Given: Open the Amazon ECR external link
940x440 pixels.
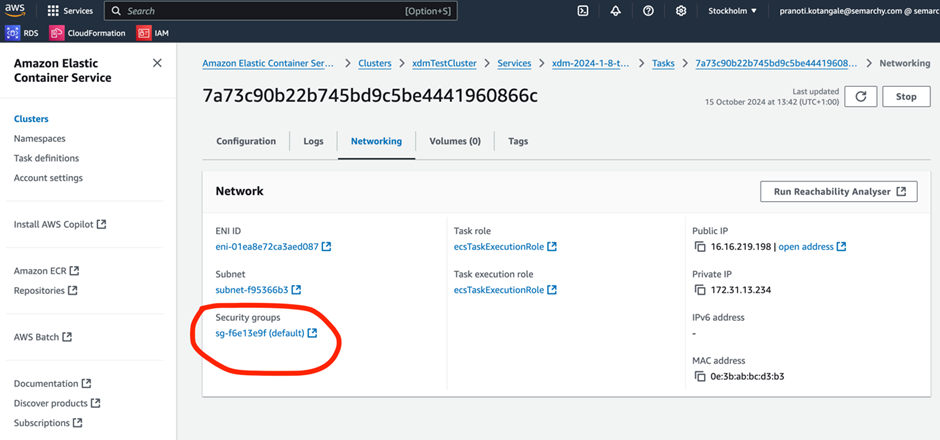Looking at the screenshot, I should coord(46,271).
